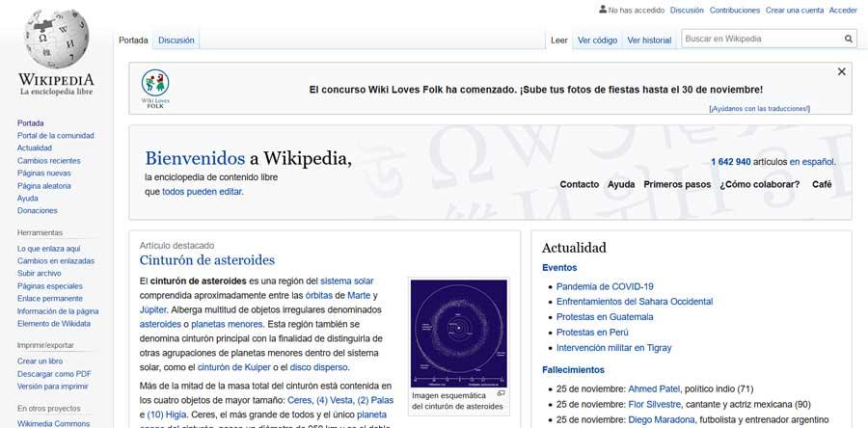Open Protestas en Guatemala
The image size is (868, 428).
(605, 317)
